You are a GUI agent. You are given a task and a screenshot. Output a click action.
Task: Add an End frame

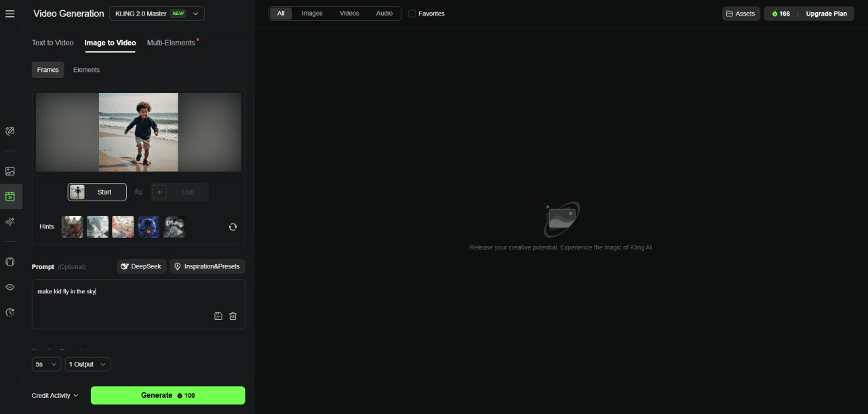180,192
